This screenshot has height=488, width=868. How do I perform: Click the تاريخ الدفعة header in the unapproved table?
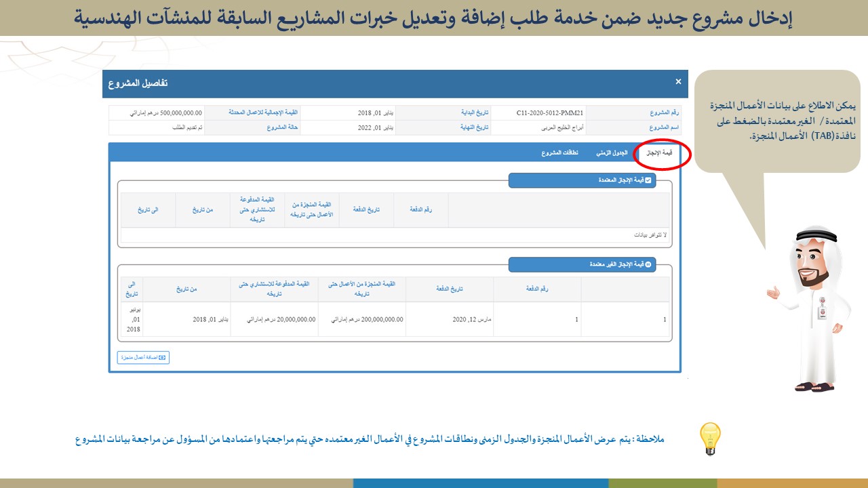pos(449,289)
